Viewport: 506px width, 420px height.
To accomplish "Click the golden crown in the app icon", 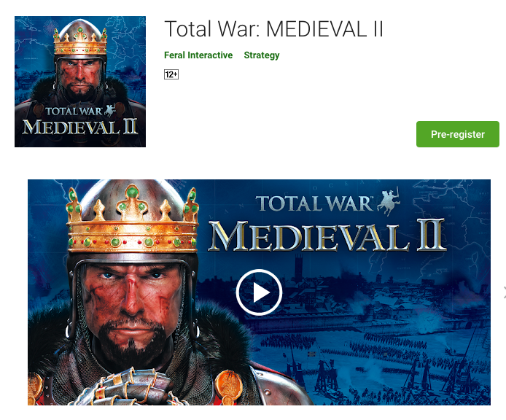I will tap(80, 42).
